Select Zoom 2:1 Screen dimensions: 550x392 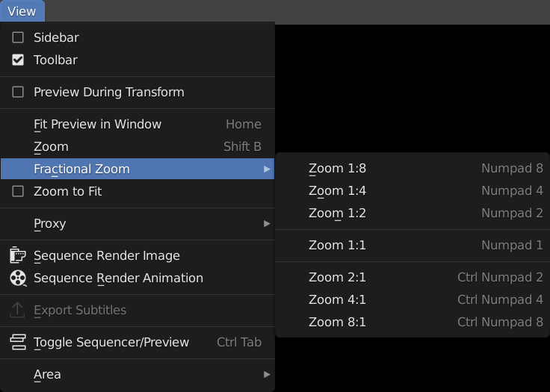412,277
